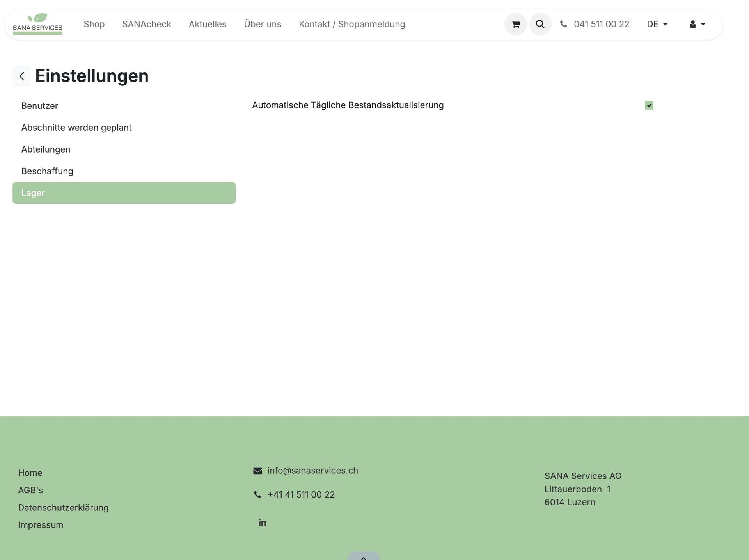The width and height of the screenshot is (749, 560).
Task: Click the Littauerboden 1 address line
Action: [577, 489]
